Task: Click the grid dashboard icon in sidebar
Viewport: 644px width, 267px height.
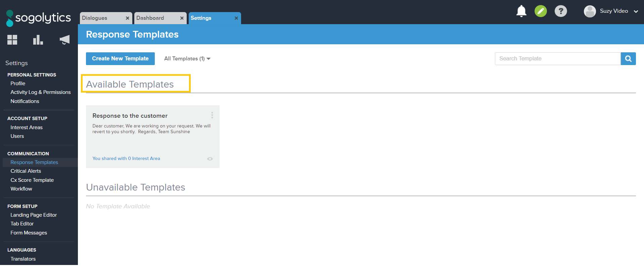Action: click(x=12, y=40)
